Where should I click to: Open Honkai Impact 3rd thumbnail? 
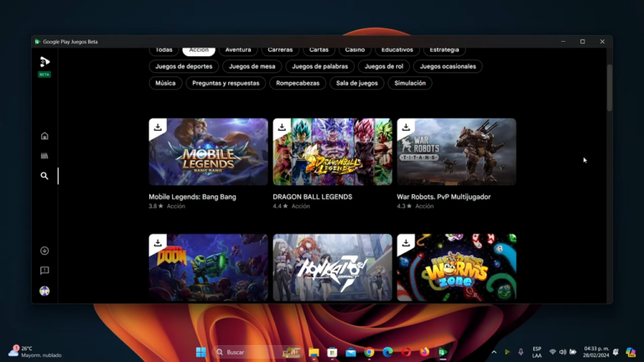pyautogui.click(x=332, y=267)
